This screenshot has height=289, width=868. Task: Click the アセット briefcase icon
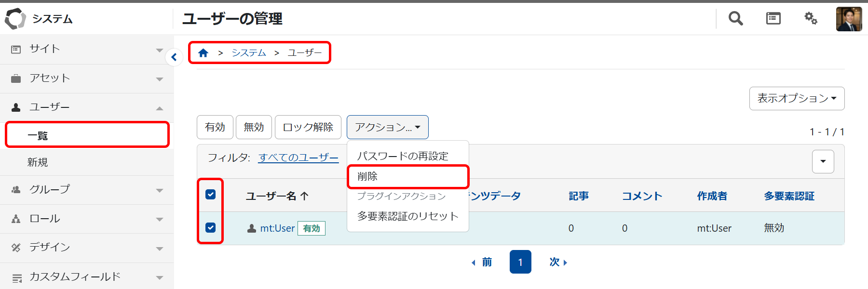(16, 79)
